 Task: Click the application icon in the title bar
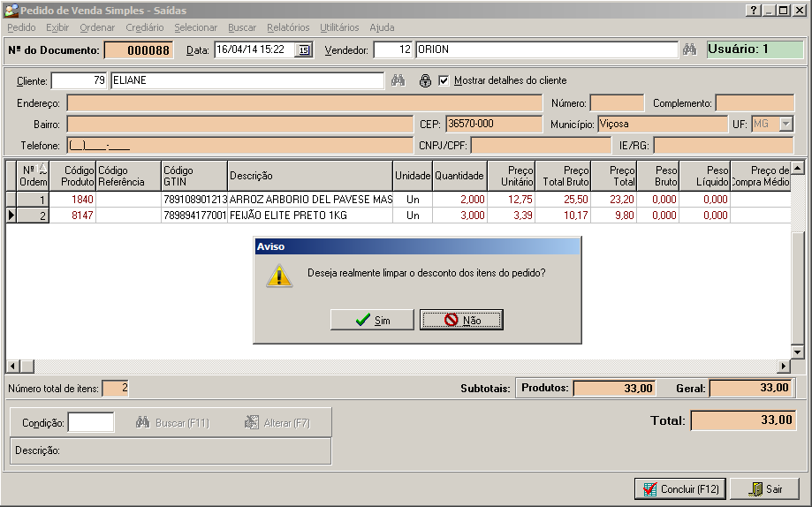coord(11,10)
